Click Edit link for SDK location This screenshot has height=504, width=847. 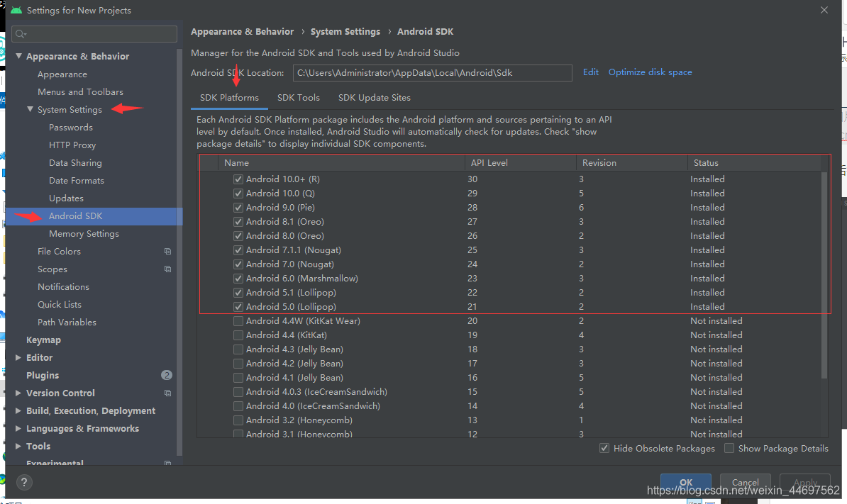coord(590,72)
